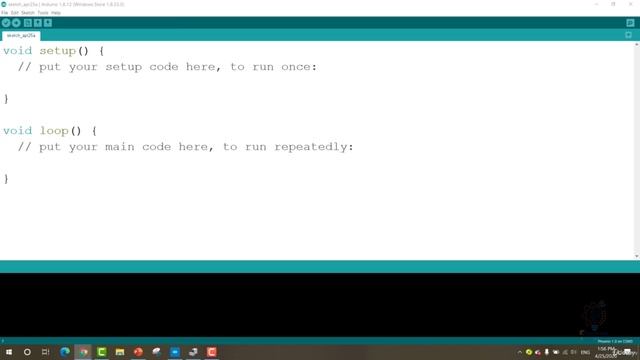Viewport: 640px width, 360px height.
Task: Open the Edit menu
Action: 15,13
